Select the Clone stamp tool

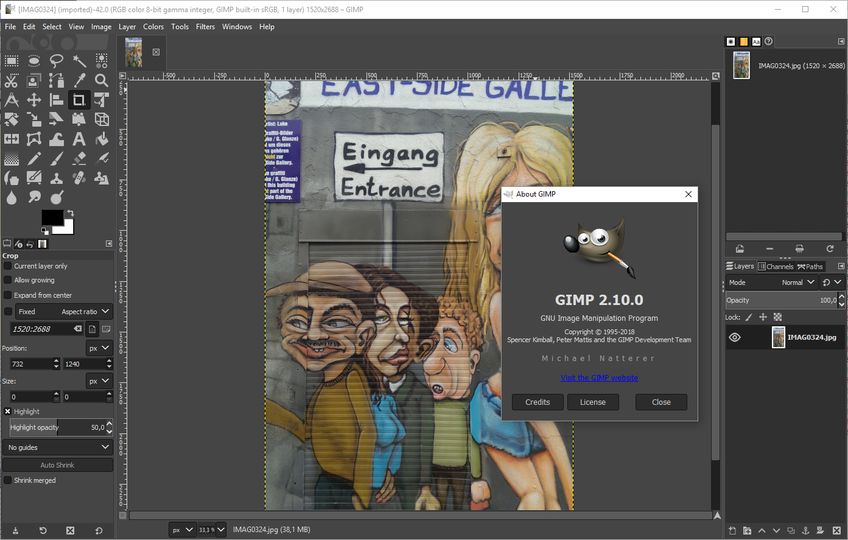[56, 178]
